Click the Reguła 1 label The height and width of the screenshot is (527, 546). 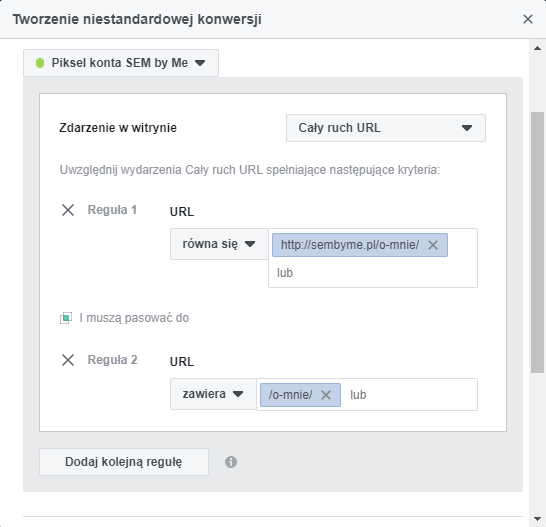pos(112,210)
